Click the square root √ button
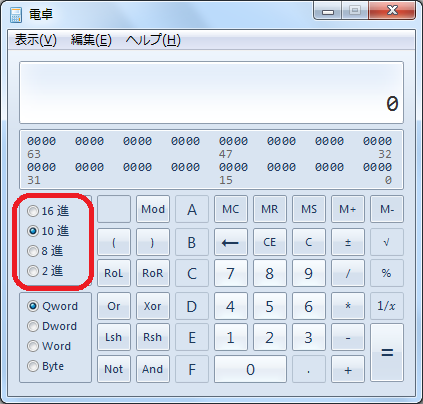 [x=387, y=242]
